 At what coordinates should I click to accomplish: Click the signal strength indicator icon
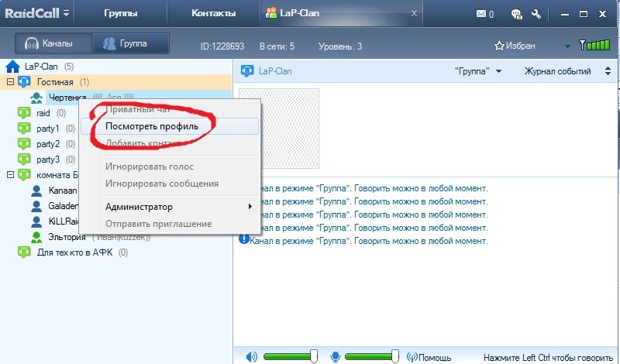(593, 45)
